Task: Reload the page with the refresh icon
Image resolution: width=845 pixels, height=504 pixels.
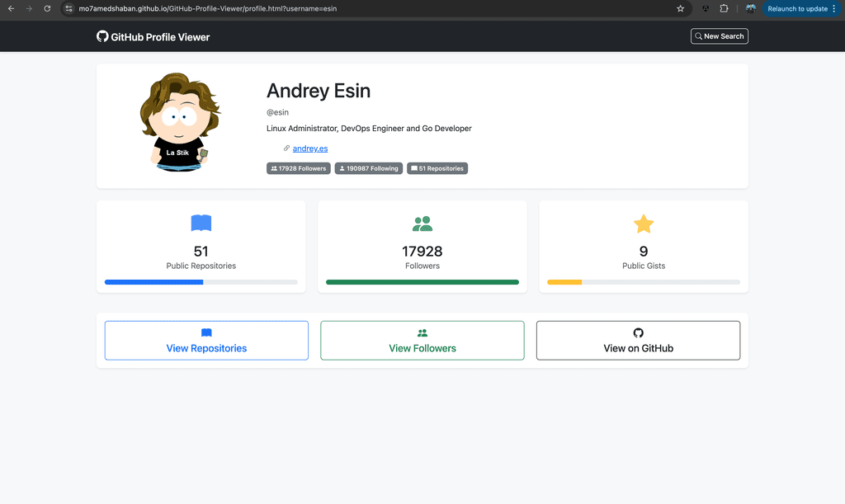Action: coord(47,8)
